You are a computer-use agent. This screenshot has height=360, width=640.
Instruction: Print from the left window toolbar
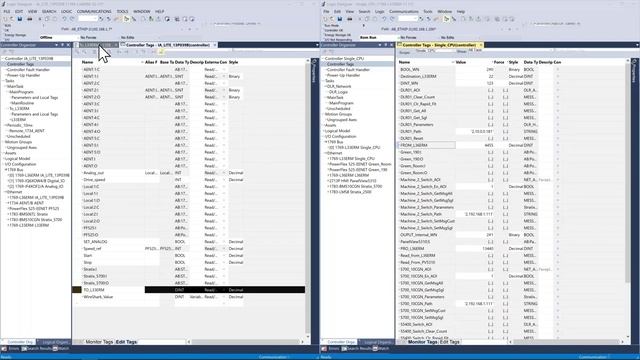[x=30, y=19]
